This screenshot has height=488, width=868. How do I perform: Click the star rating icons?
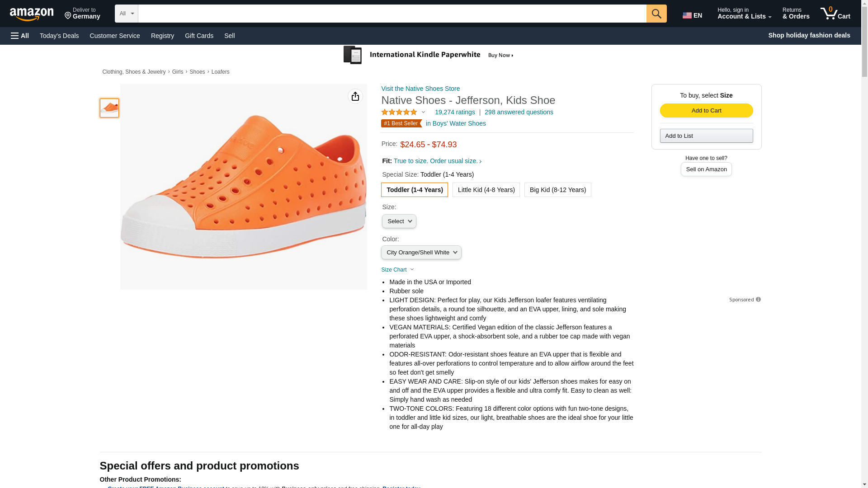coord(399,112)
